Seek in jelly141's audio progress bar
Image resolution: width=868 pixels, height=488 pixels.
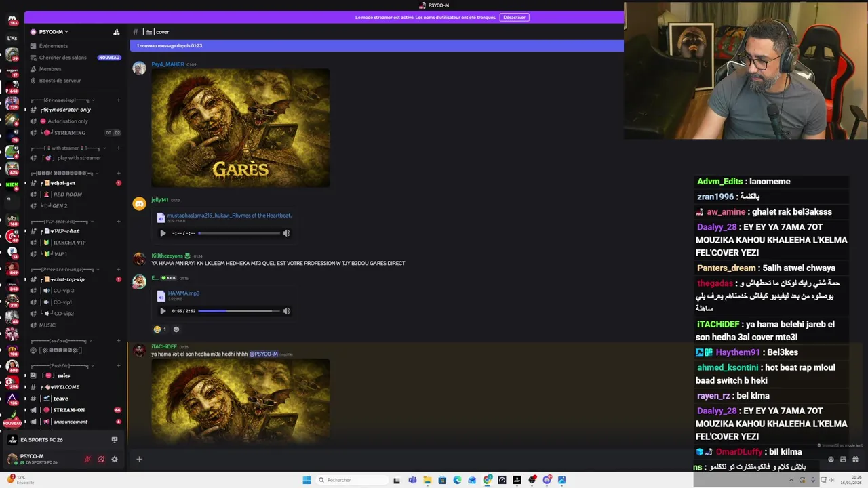(x=239, y=233)
